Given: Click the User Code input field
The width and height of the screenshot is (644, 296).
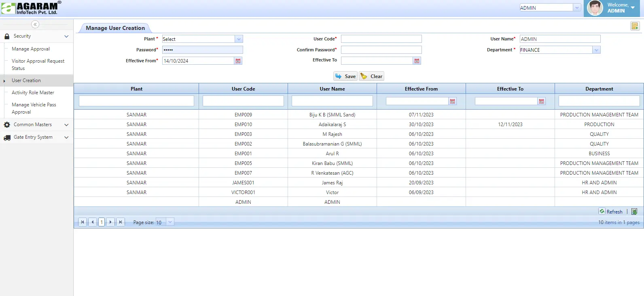Looking at the screenshot, I should tap(381, 39).
